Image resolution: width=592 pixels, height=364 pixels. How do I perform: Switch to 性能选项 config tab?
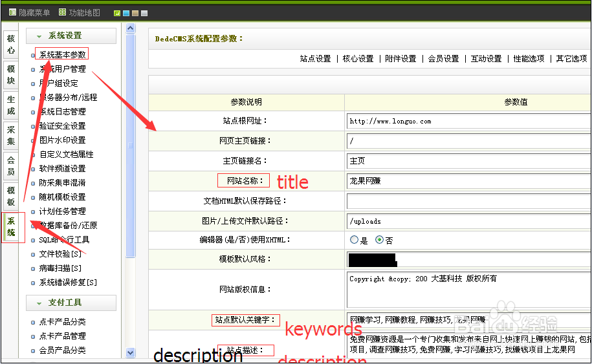[x=529, y=58]
